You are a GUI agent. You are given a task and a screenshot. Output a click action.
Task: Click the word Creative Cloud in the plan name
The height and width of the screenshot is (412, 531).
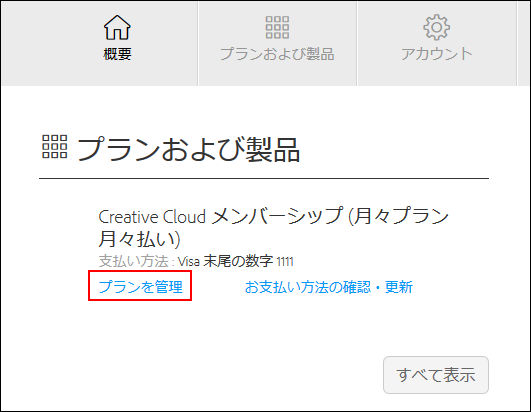click(x=152, y=217)
